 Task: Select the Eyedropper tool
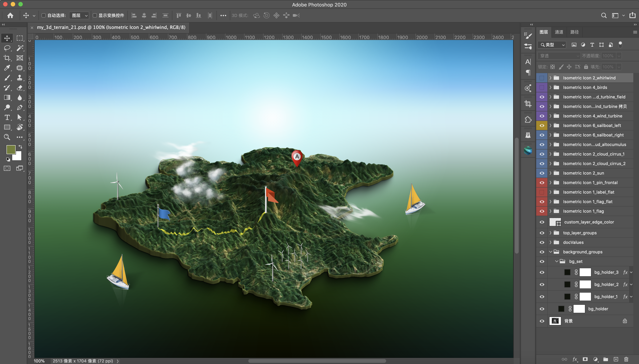pos(7,68)
